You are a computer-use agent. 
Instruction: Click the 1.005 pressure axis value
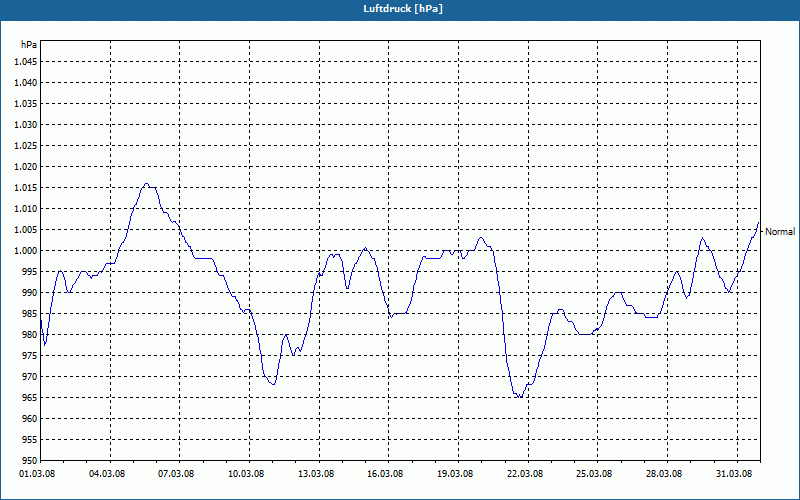pos(26,230)
